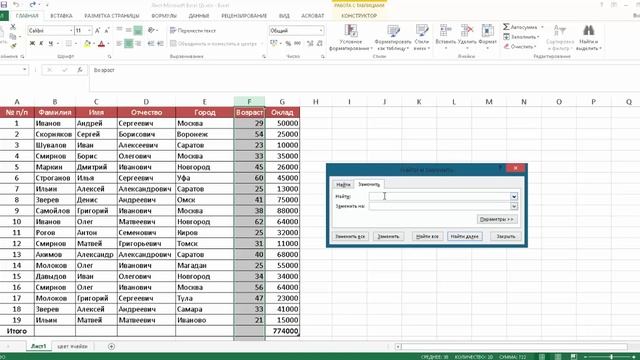The image size is (640, 360).
Task: Click Undo arrow in quick access toolbar
Action: click(16, 5)
